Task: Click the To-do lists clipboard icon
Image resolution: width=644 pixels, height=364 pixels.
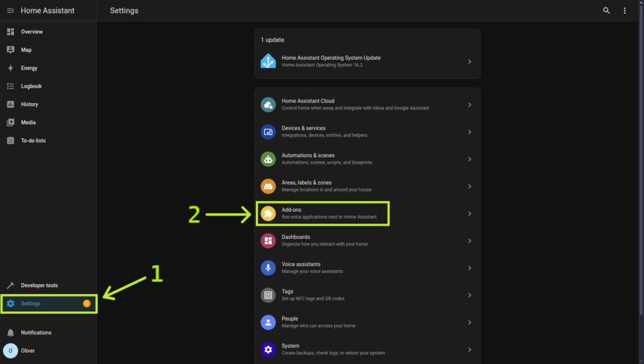Action: tap(10, 140)
